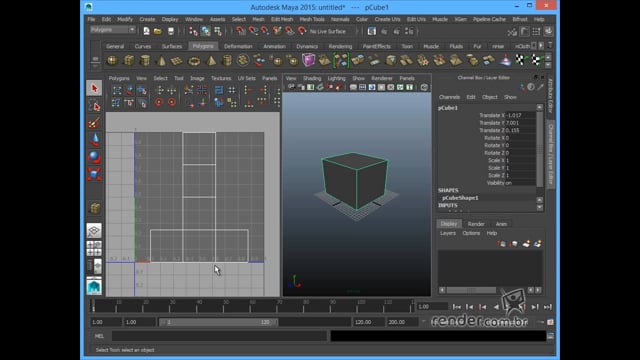Click the single perspective layout icon
This screenshot has height=360, width=640.
[94, 231]
